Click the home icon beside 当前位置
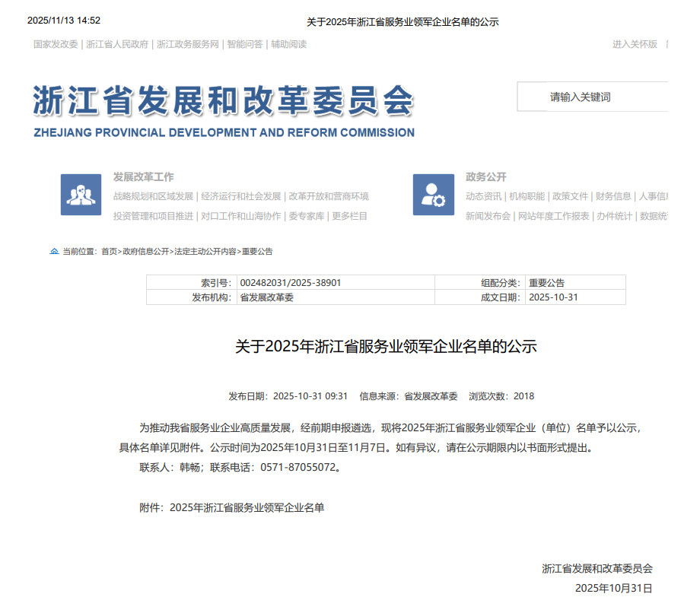 tap(54, 251)
